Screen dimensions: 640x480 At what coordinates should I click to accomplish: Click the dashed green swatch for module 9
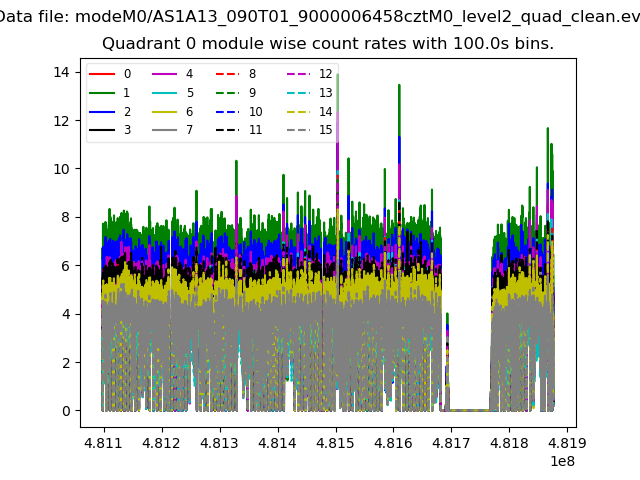pos(227,93)
